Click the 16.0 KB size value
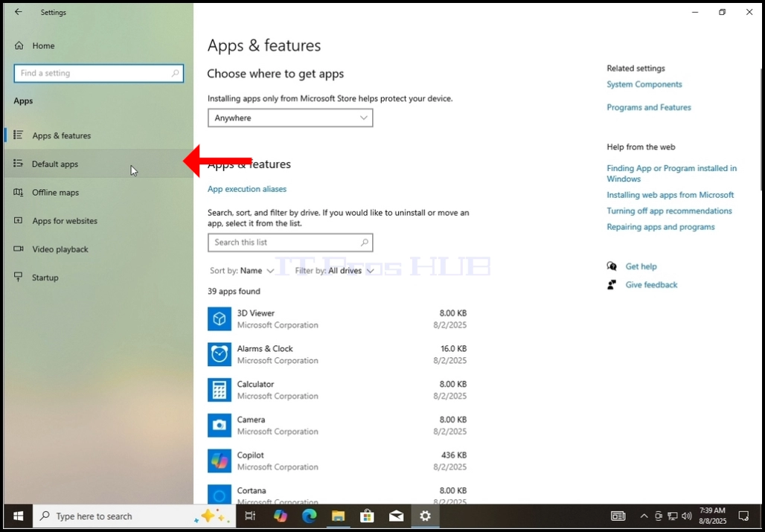The height and width of the screenshot is (532, 765). [453, 349]
